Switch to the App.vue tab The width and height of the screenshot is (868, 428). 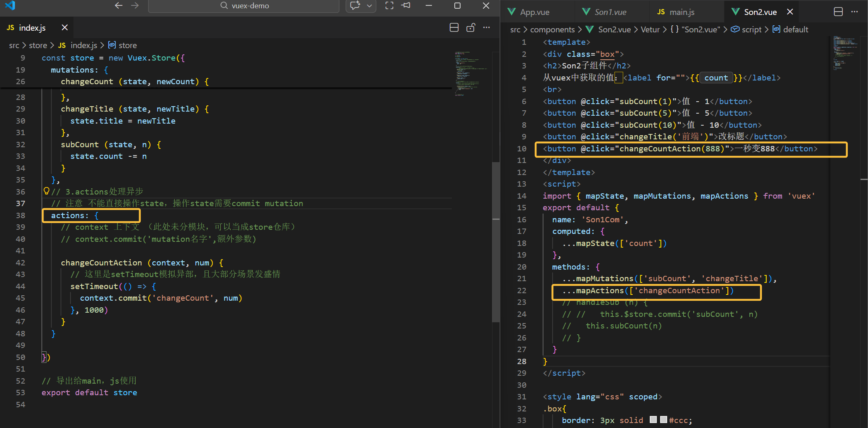534,12
